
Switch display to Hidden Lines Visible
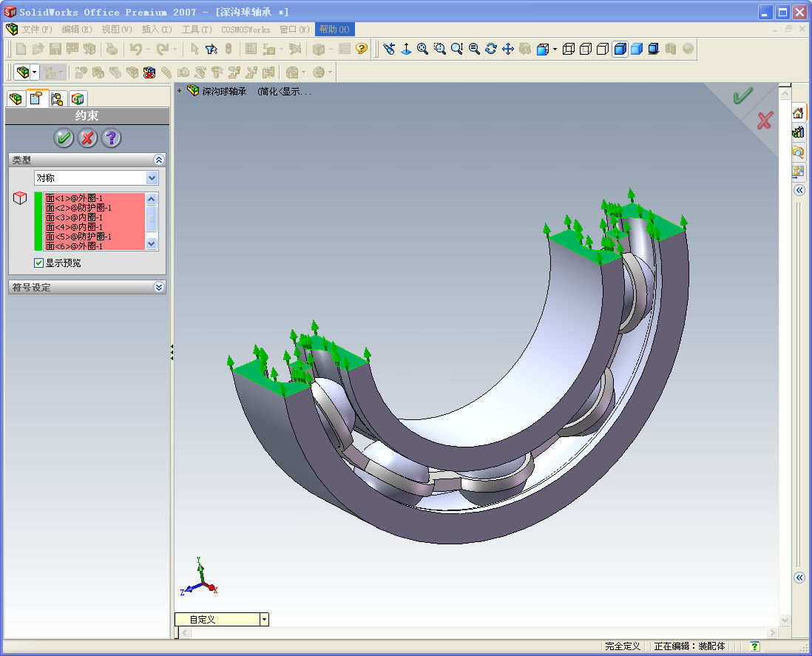pyautogui.click(x=586, y=49)
